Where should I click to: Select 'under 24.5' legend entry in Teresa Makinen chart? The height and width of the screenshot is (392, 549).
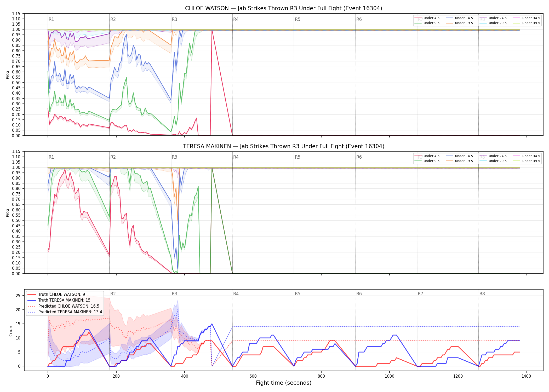[493, 156]
